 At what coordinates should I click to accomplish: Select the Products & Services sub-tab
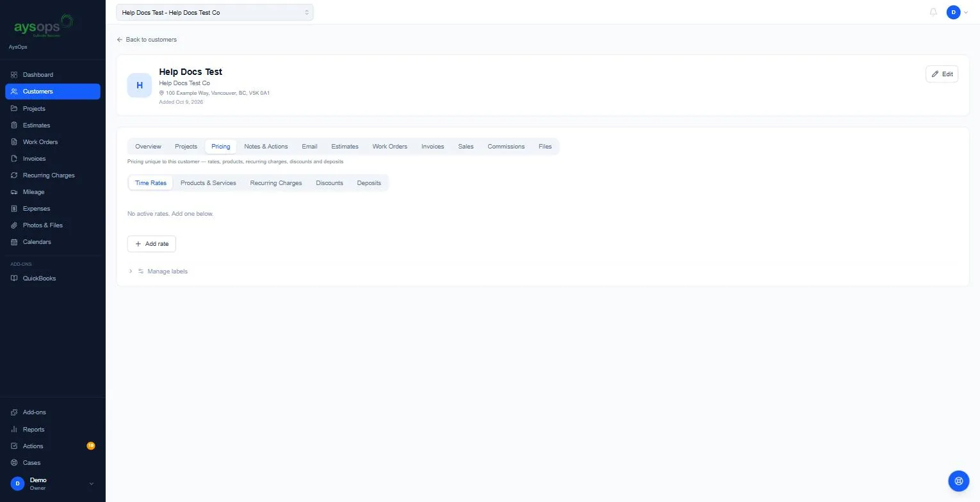click(208, 183)
